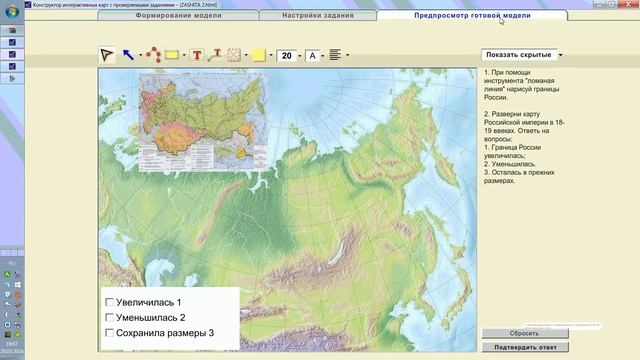Image resolution: width=640 pixels, height=360 pixels.
Task: Select the black pointer selection tool
Action: coord(107,55)
